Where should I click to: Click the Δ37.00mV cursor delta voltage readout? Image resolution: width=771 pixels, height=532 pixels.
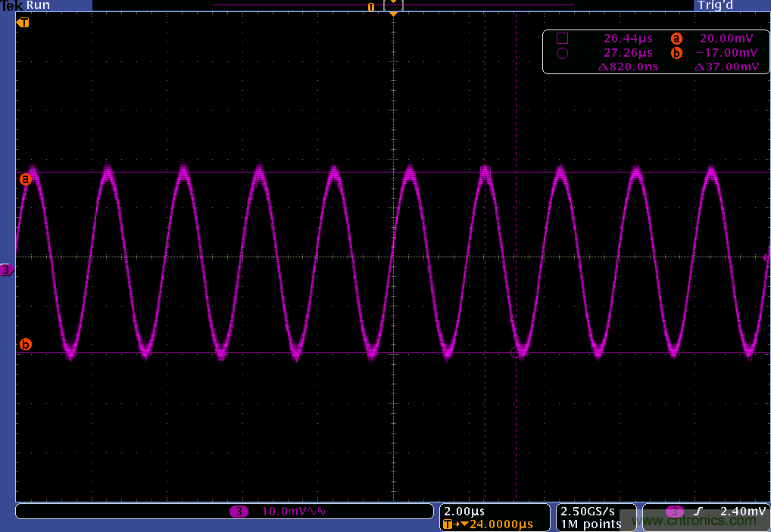(x=726, y=67)
